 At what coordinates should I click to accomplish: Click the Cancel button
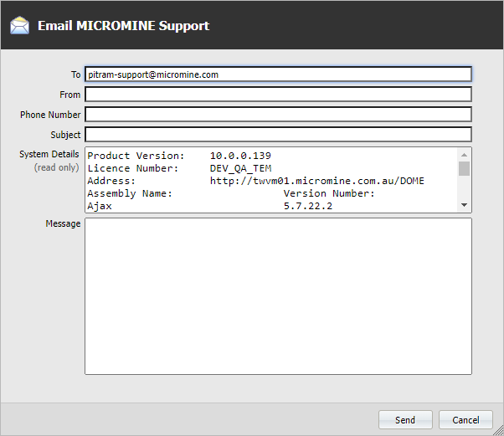coord(465,419)
